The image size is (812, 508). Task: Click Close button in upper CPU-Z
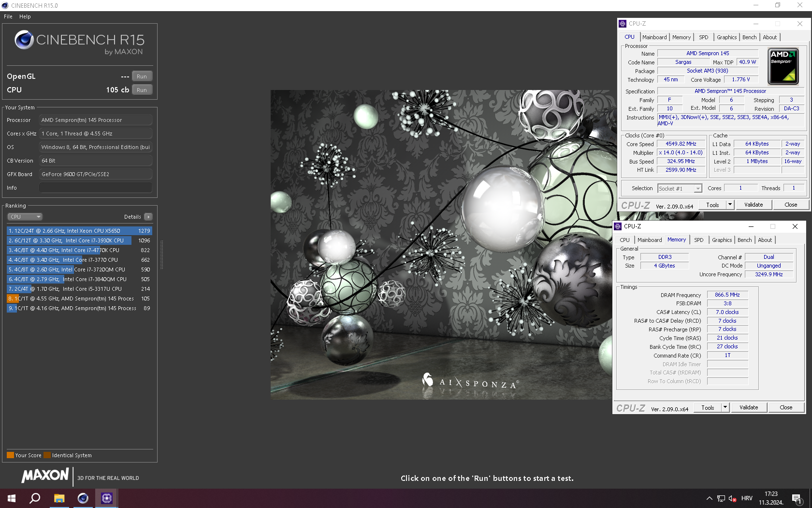pos(791,205)
